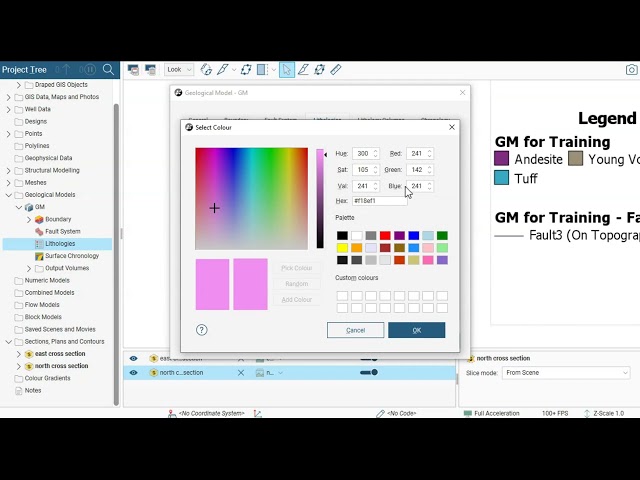Image resolution: width=640 pixels, height=480 pixels.
Task: Select Colour Gradients in project tree
Action: 47,378
